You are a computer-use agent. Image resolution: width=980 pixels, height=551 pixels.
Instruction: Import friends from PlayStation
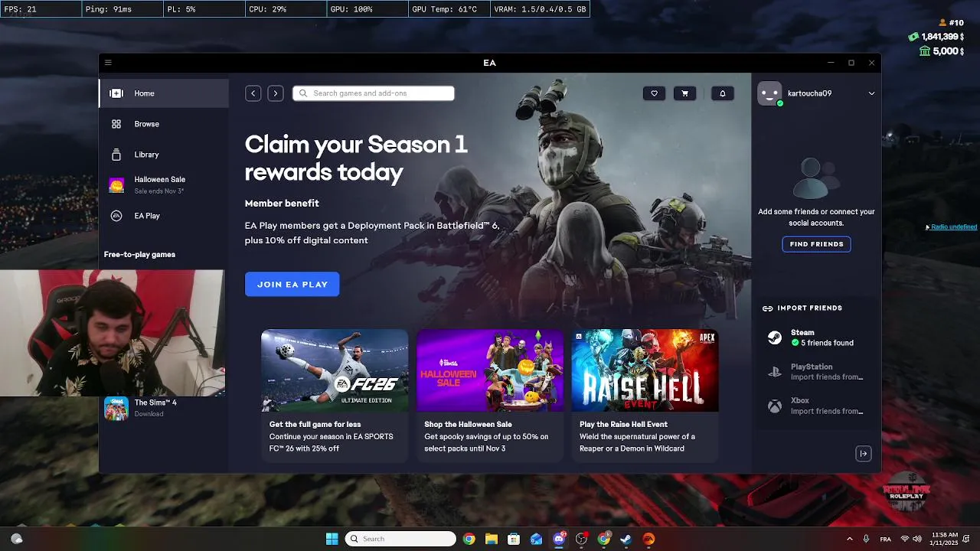point(816,372)
